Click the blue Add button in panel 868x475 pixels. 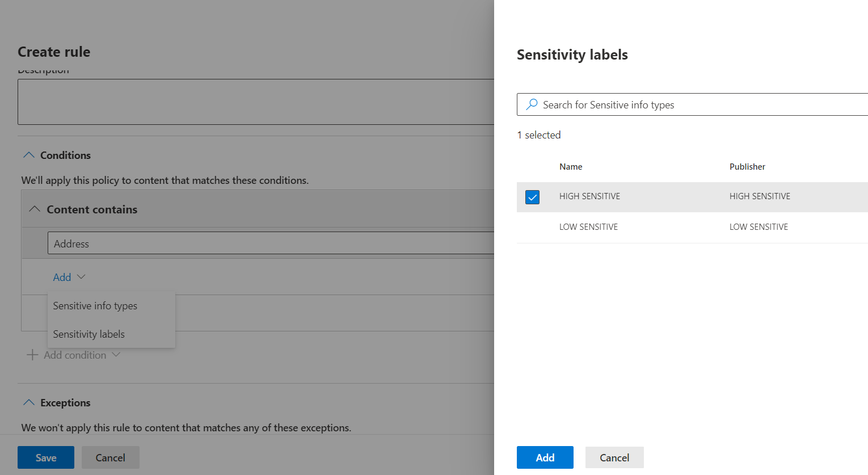[545, 457]
